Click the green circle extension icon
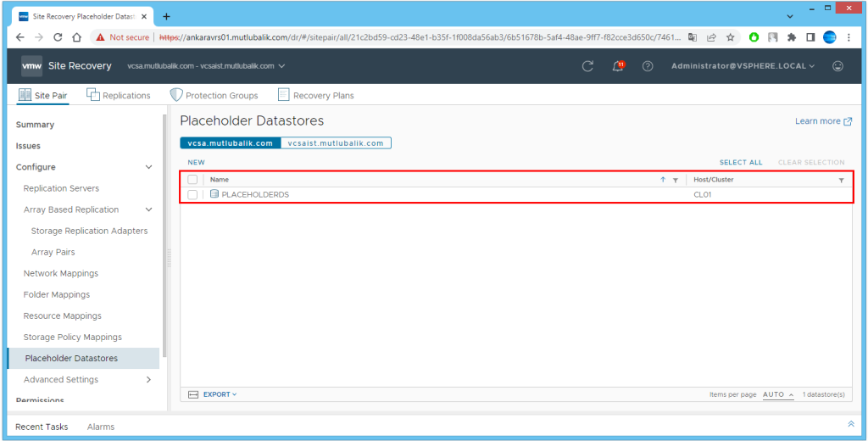Screen dimensions: 868x441 coord(754,37)
